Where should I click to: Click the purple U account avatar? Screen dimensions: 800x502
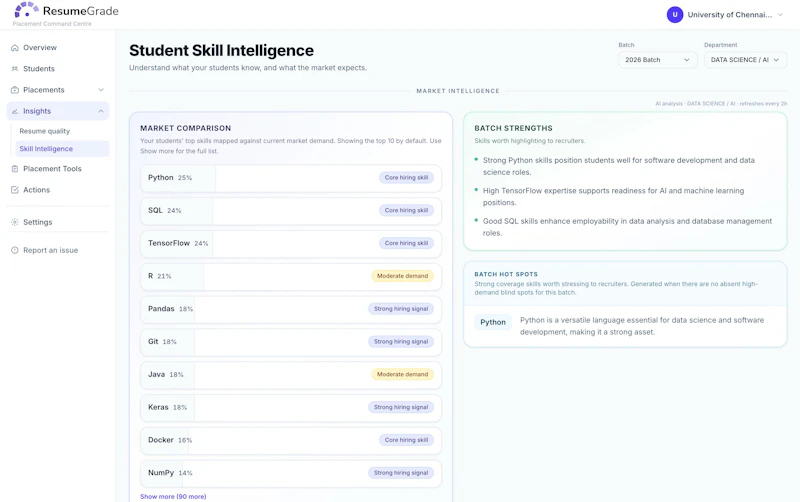[674, 15]
